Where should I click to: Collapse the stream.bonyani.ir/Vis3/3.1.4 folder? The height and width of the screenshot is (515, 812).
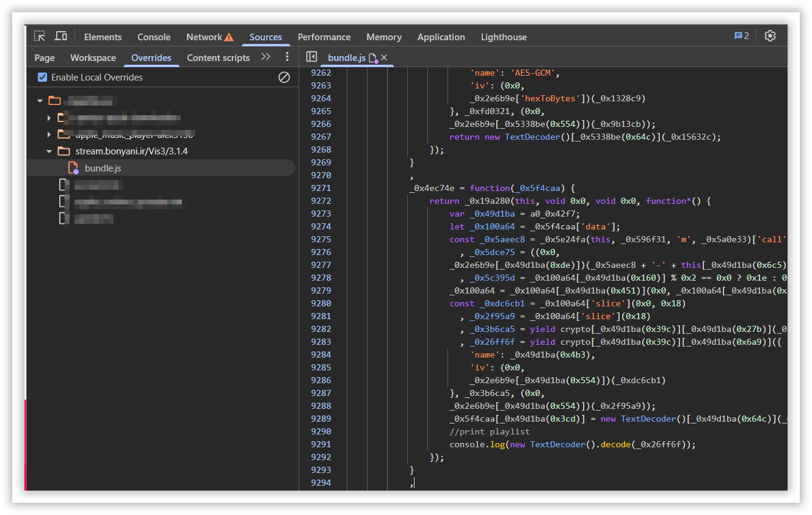point(49,151)
